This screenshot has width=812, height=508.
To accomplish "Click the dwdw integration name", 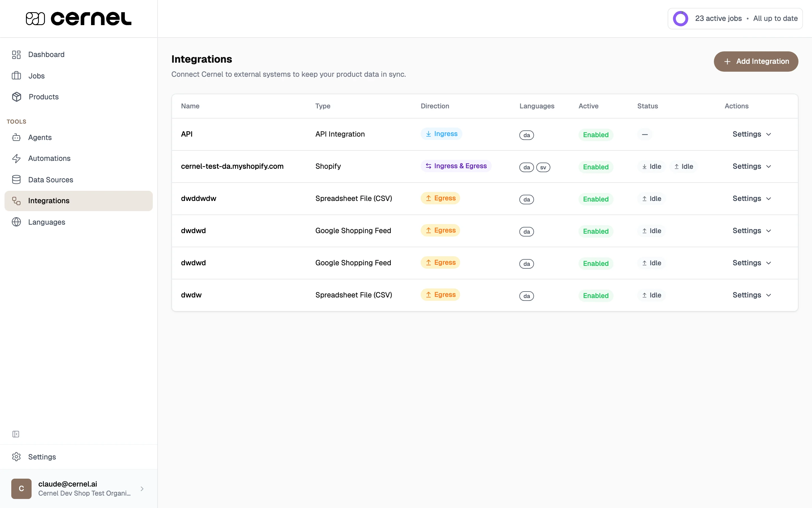I will point(191,295).
